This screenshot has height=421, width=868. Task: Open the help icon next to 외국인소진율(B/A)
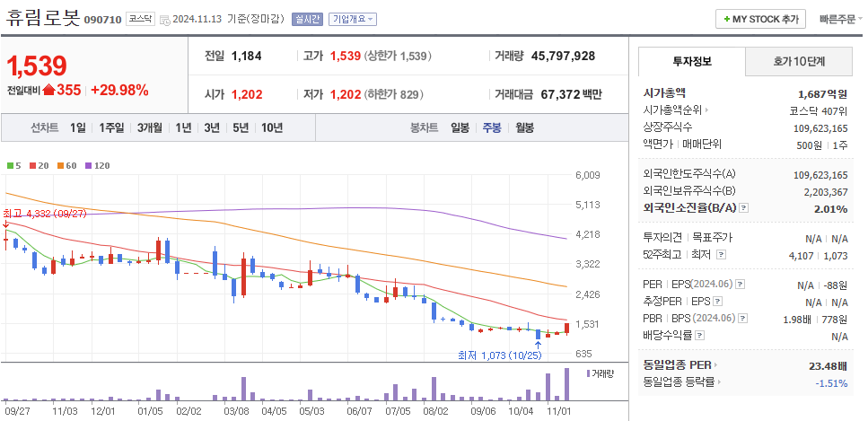click(x=744, y=207)
